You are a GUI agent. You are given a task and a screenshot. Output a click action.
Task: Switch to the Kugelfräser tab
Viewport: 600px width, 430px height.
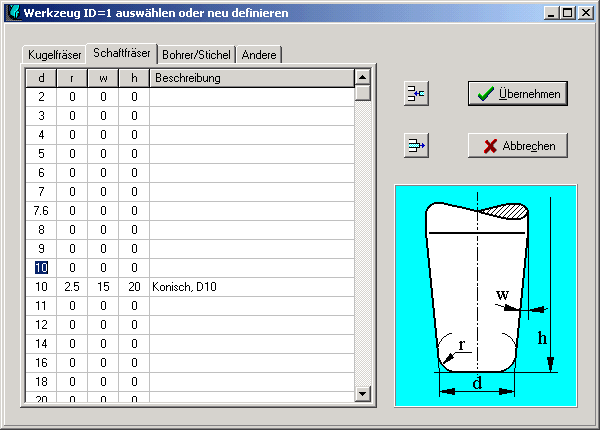[55, 54]
